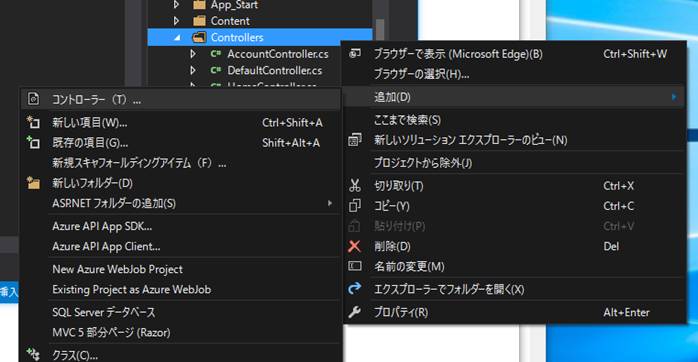Image resolution: width=698 pixels, height=362 pixels.
Task: Select ブラウザーの選択(H)... entry
Action: pos(514,73)
